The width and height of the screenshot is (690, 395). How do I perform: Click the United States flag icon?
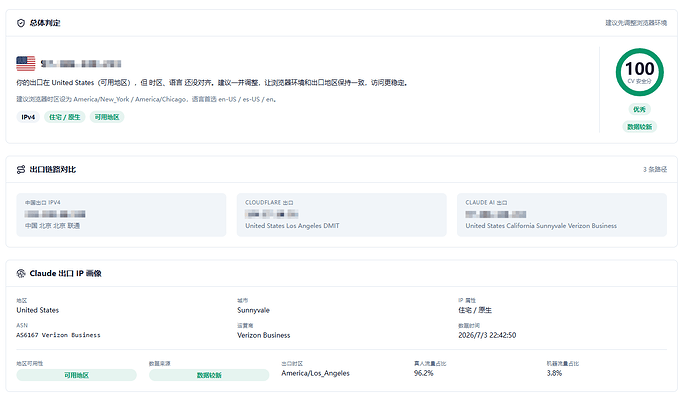click(26, 63)
